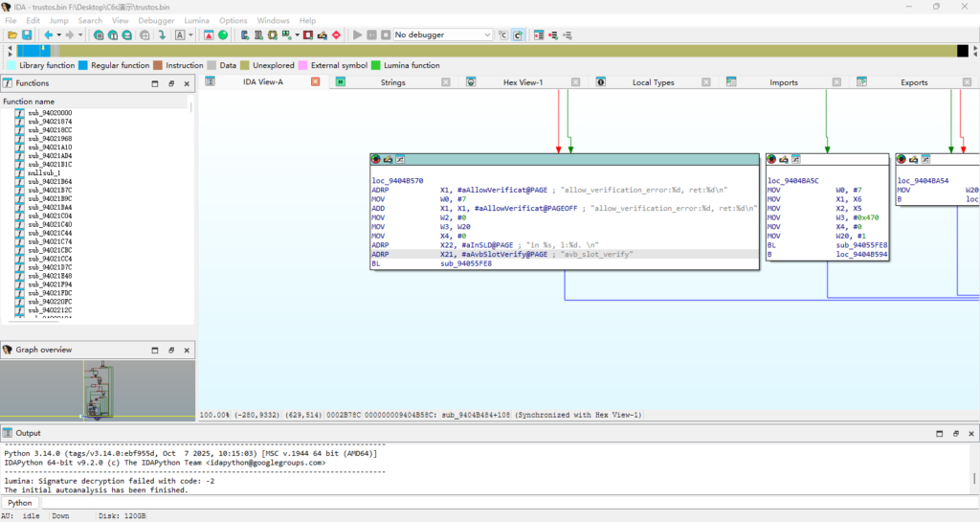Click the Python console button
This screenshot has height=522, width=980.
20,503
